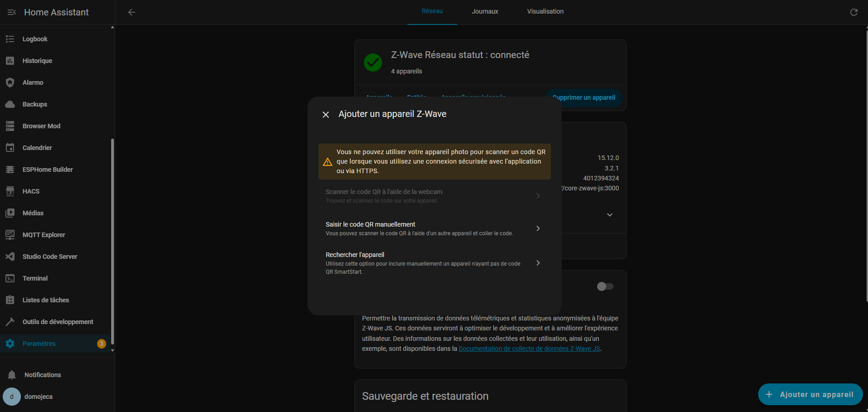Click the home ID value 4012394324

click(601, 178)
